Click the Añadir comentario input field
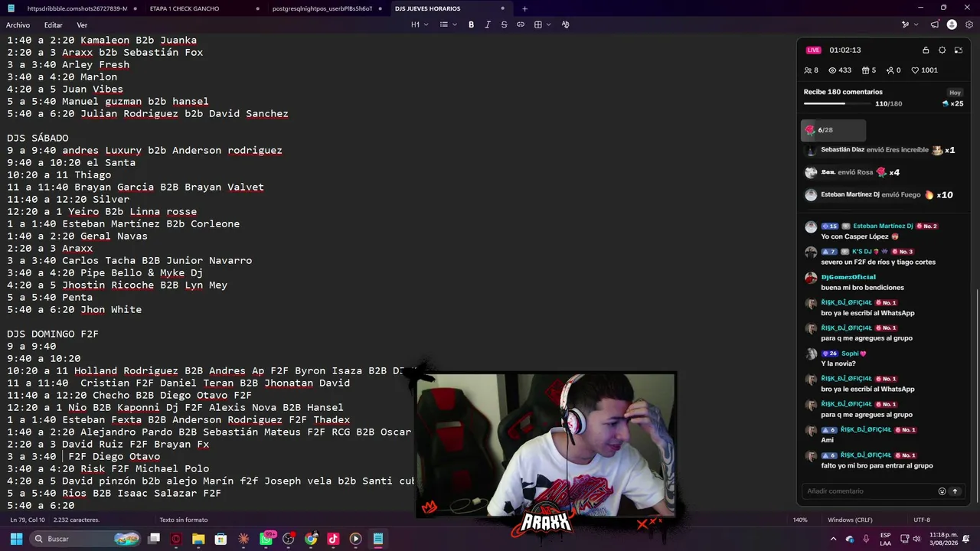 coord(868,491)
